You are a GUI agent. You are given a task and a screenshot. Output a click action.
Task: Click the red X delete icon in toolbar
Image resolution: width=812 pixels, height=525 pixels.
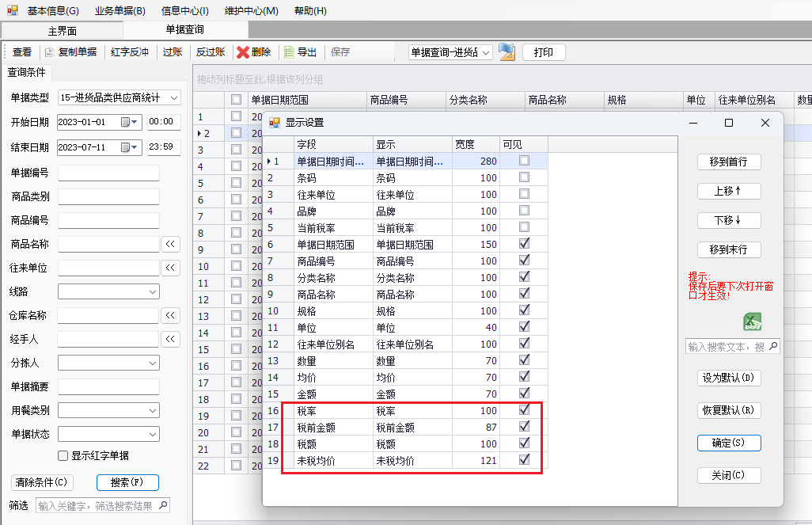tap(242, 51)
